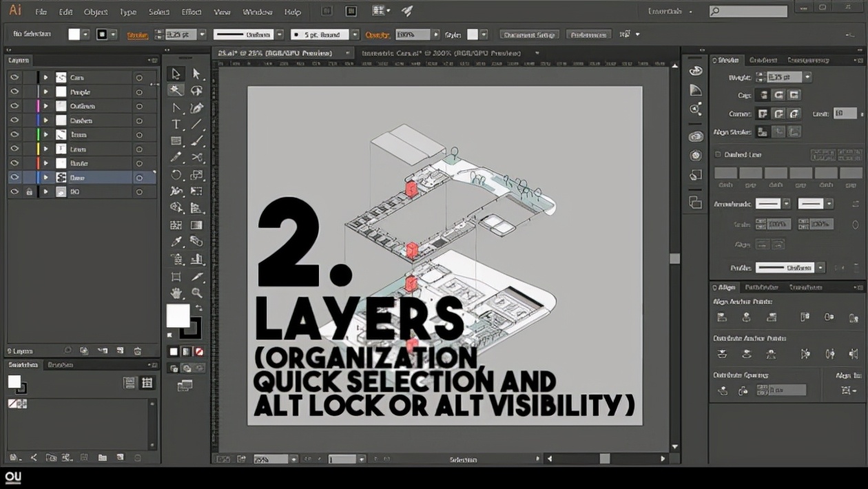Open the Effect menu
Image resolution: width=868 pixels, height=489 pixels.
pyautogui.click(x=192, y=12)
